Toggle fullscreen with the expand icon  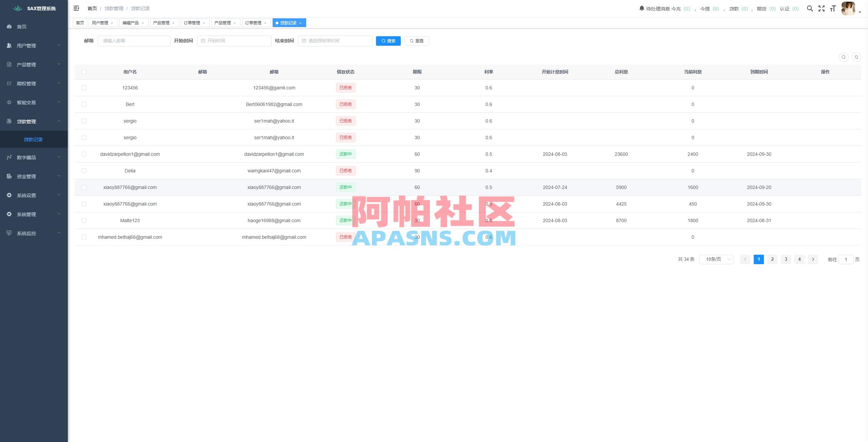click(822, 8)
